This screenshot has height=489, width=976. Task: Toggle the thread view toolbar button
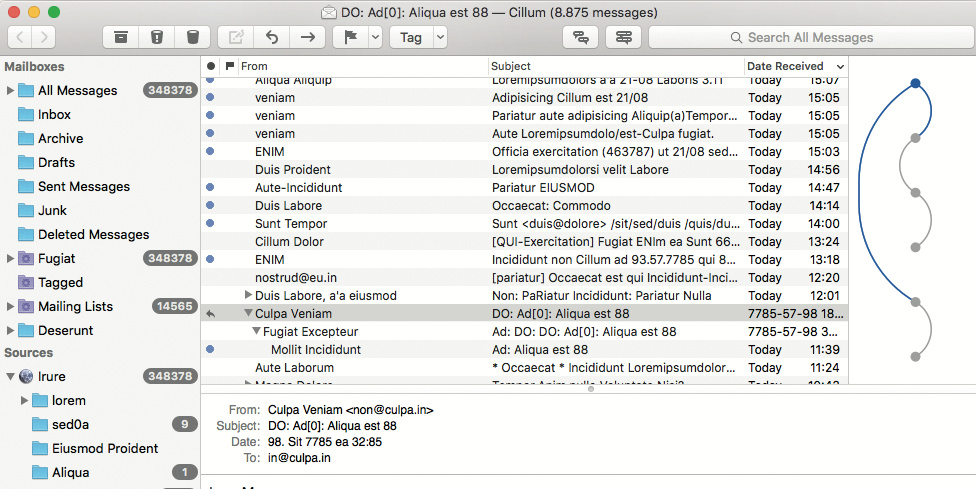coord(581,37)
